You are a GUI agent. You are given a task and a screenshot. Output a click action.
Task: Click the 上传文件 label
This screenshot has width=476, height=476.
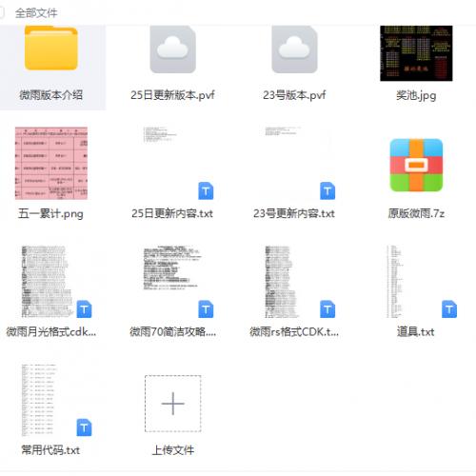tap(173, 450)
